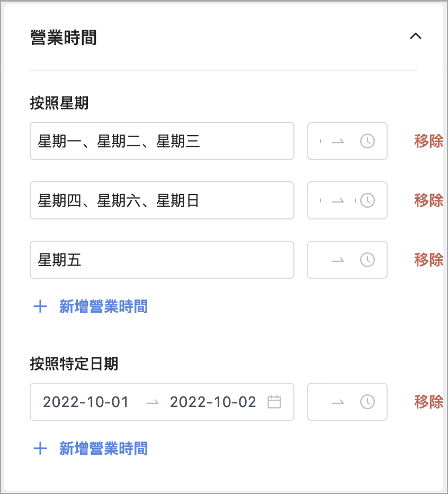Click clock icon for 星期一、星期二、星期三 row
Screen dimensions: 448x494
tap(367, 141)
